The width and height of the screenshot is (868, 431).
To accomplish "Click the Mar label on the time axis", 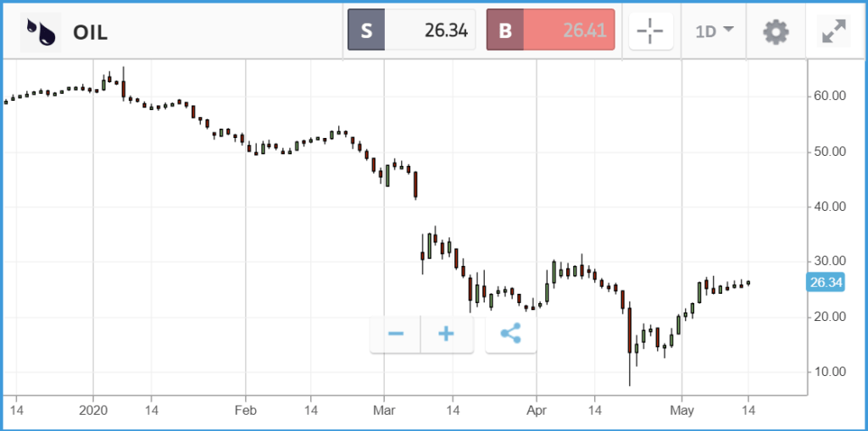I will pyautogui.click(x=384, y=412).
